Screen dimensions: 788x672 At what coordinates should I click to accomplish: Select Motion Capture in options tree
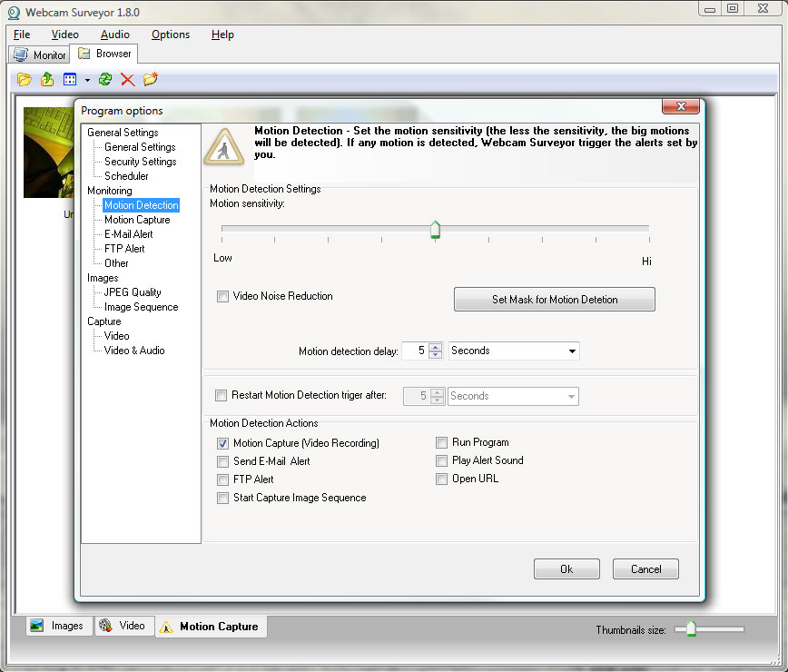pyautogui.click(x=137, y=220)
